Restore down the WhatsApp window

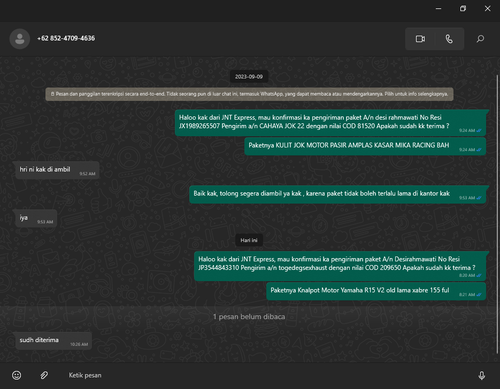pyautogui.click(x=463, y=9)
